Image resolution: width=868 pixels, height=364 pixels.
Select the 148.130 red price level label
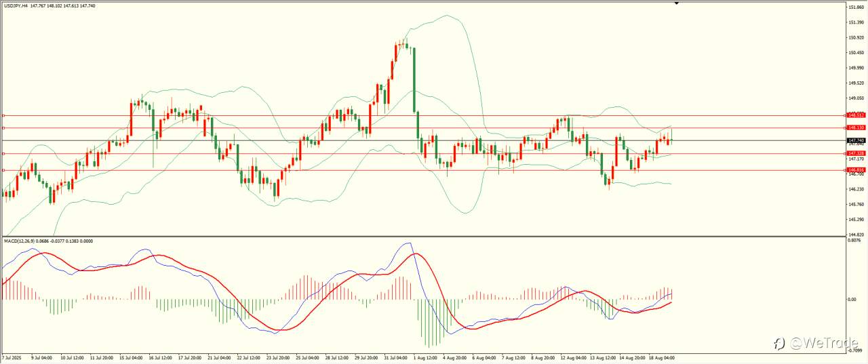pyautogui.click(x=855, y=127)
